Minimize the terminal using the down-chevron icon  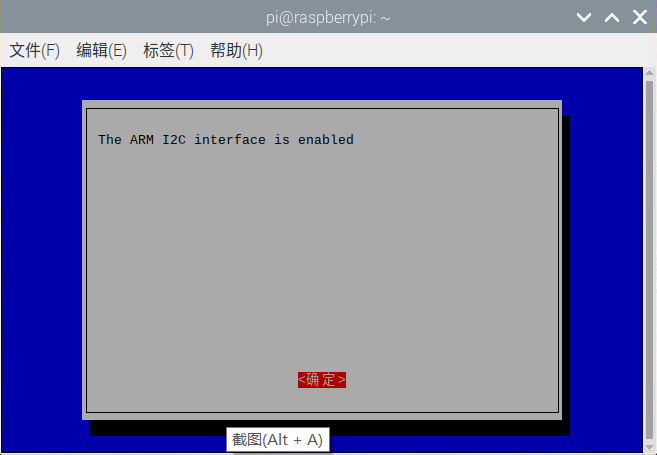584,17
